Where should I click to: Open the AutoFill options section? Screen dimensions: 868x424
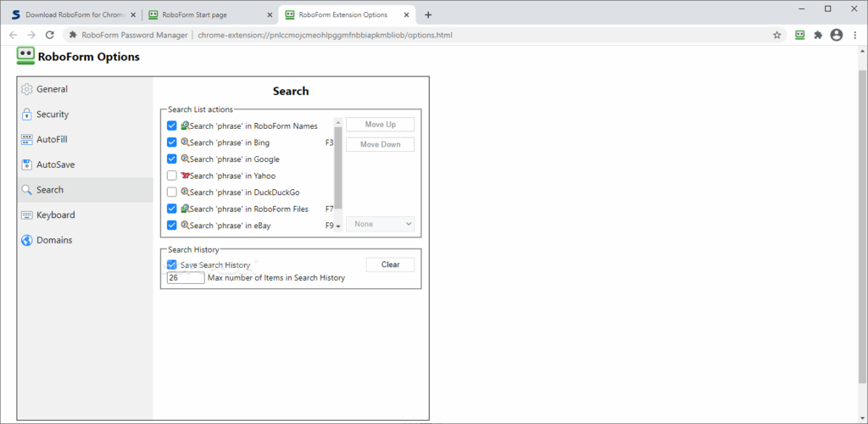click(86, 139)
